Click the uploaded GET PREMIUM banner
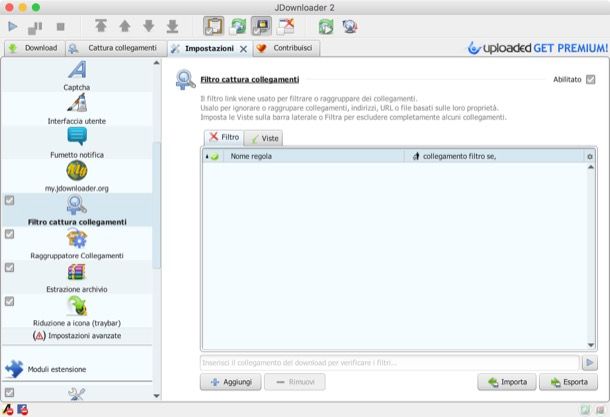The width and height of the screenshot is (610, 417). [x=537, y=48]
